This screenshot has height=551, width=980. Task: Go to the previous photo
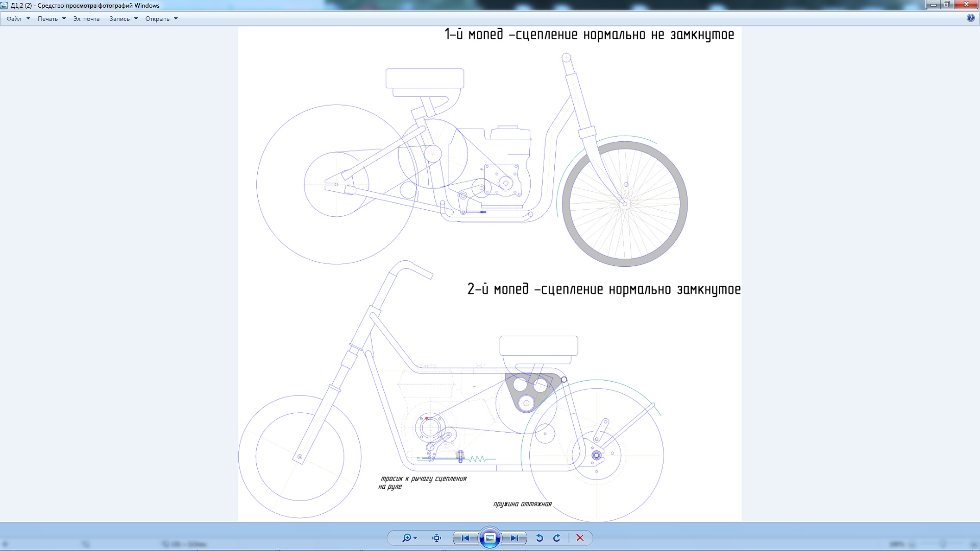click(x=465, y=538)
